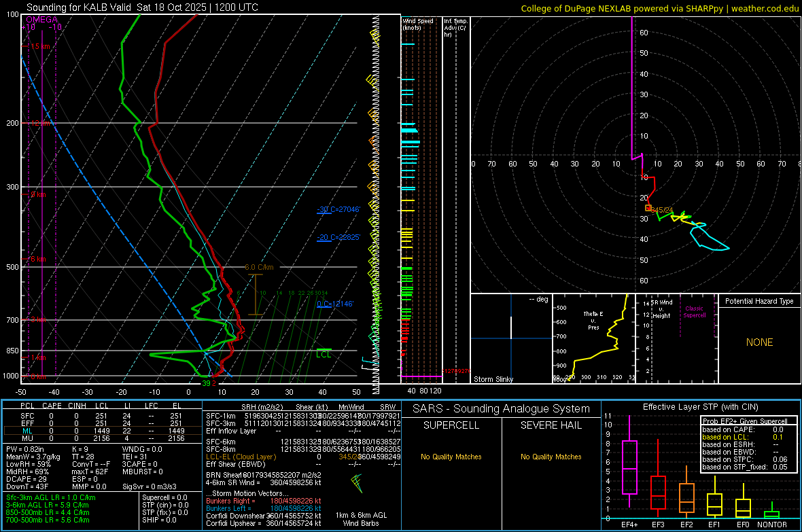This screenshot has width=802, height=532.
Task: Click the Effective Layer STP (with CIN) title
Action: 700,407
